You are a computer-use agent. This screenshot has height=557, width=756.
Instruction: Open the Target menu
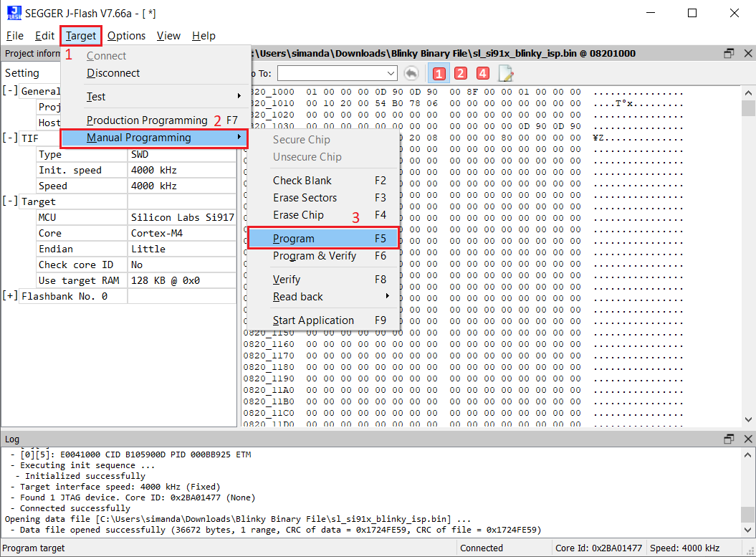click(81, 36)
